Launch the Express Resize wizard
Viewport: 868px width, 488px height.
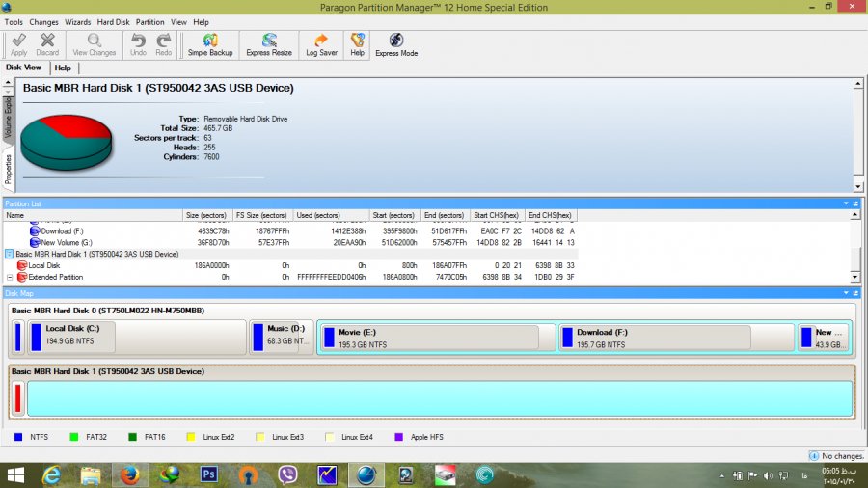(x=269, y=44)
